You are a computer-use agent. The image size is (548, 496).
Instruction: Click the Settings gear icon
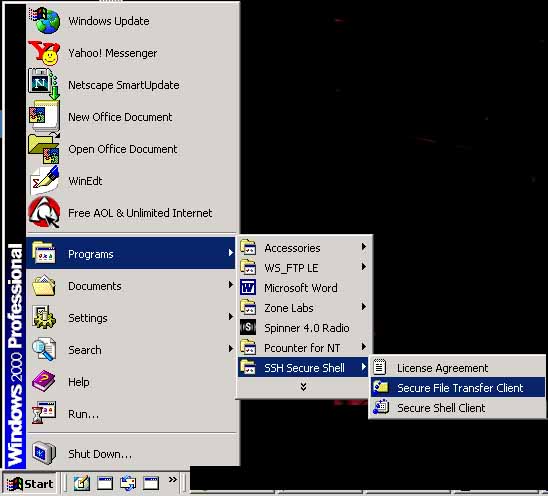click(44, 317)
